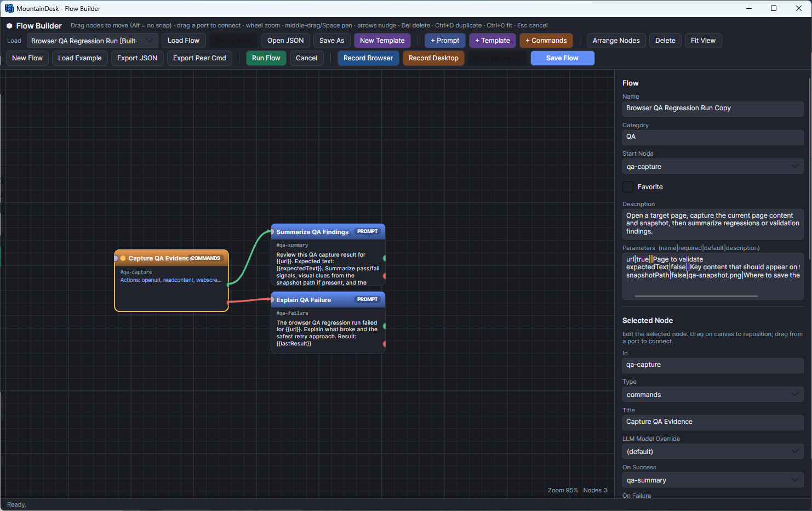Click the Export JSON button
Image resolution: width=812 pixels, height=511 pixels.
(137, 58)
